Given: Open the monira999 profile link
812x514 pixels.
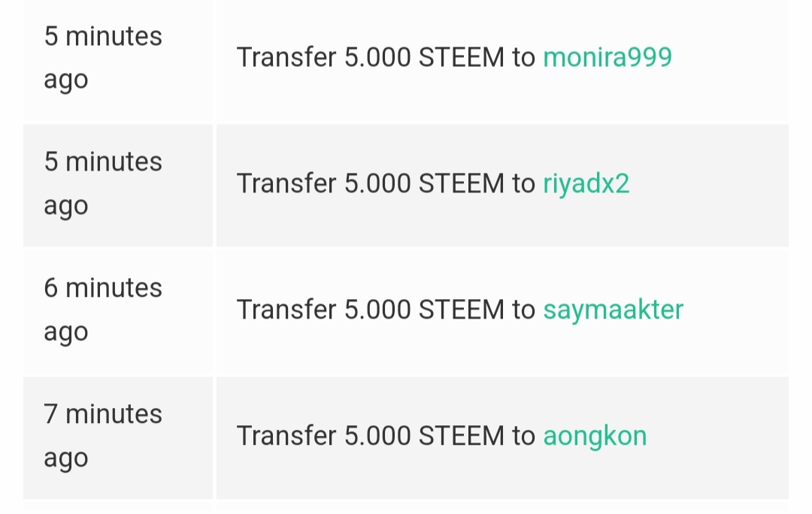Looking at the screenshot, I should coord(607,57).
